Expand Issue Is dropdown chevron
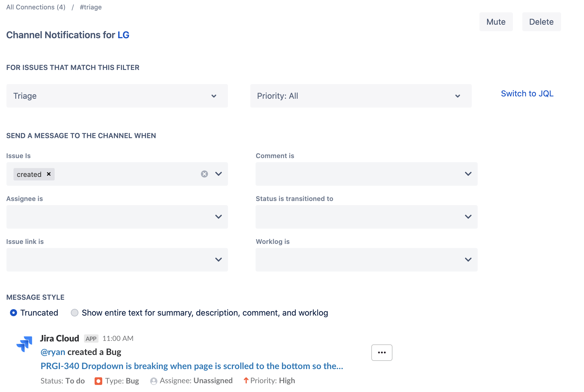Image resolution: width=584 pixels, height=392 pixels. pos(219,174)
